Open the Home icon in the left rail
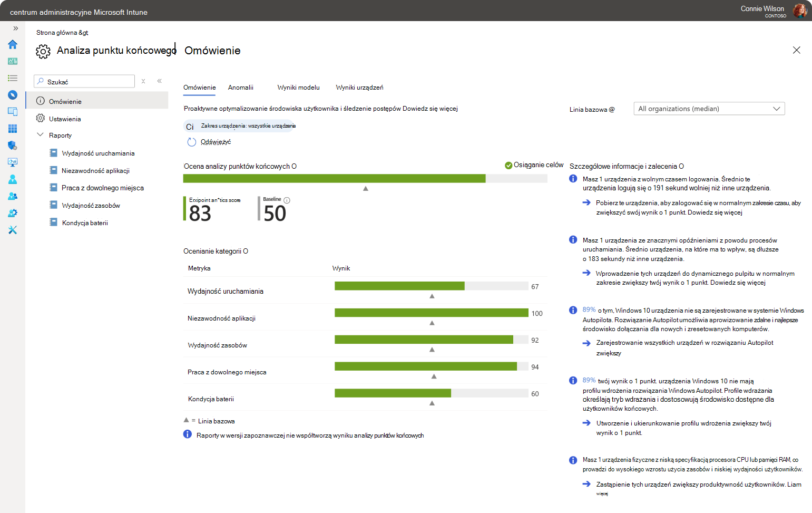The width and height of the screenshot is (812, 513). point(13,44)
